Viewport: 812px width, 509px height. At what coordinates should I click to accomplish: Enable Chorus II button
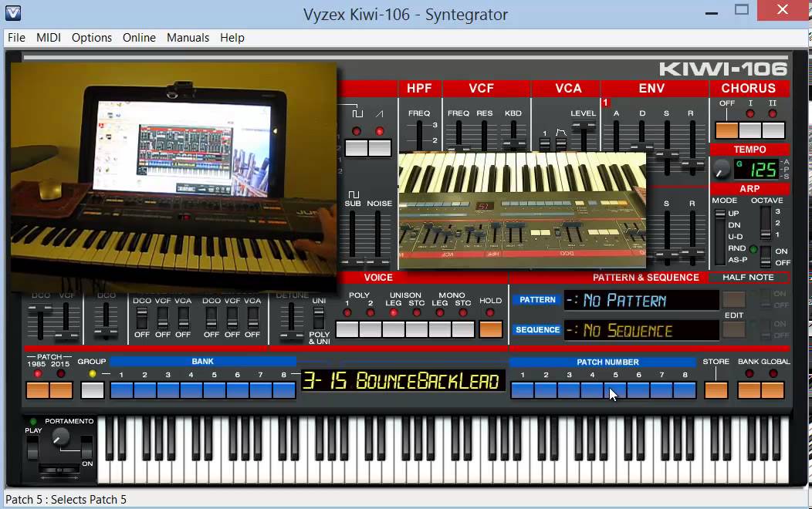coord(773,130)
